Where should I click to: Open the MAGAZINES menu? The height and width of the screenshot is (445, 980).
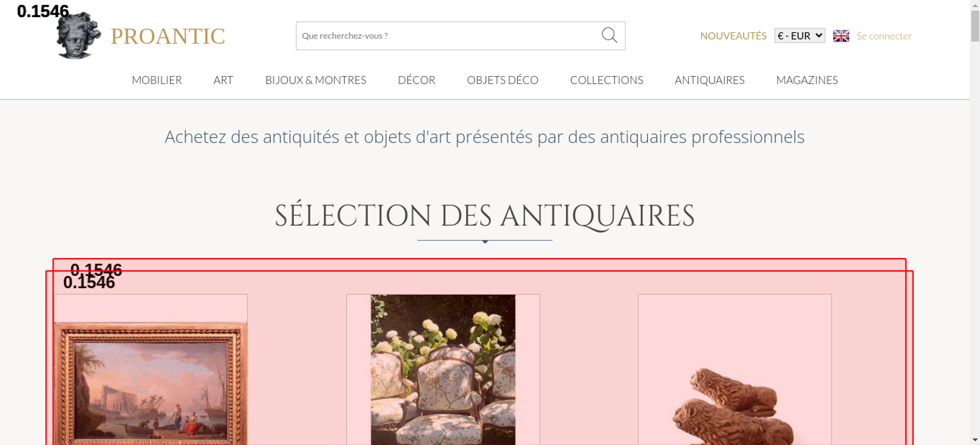pos(807,80)
